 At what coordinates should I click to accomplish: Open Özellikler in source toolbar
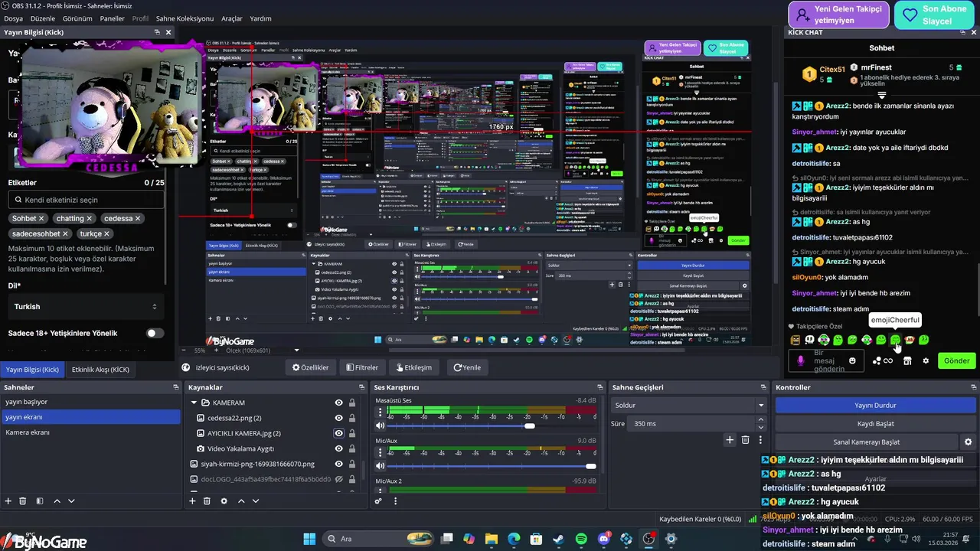point(310,367)
